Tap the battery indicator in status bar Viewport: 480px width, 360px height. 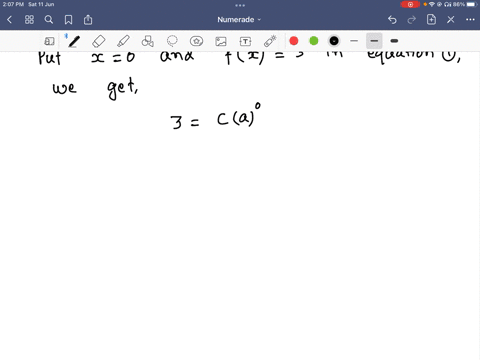point(471,4)
